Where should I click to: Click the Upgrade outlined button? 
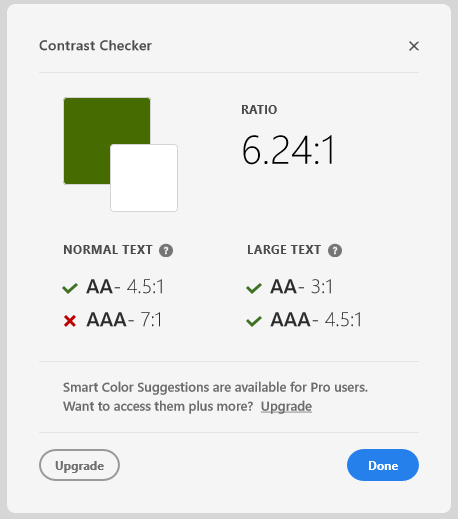(79, 465)
